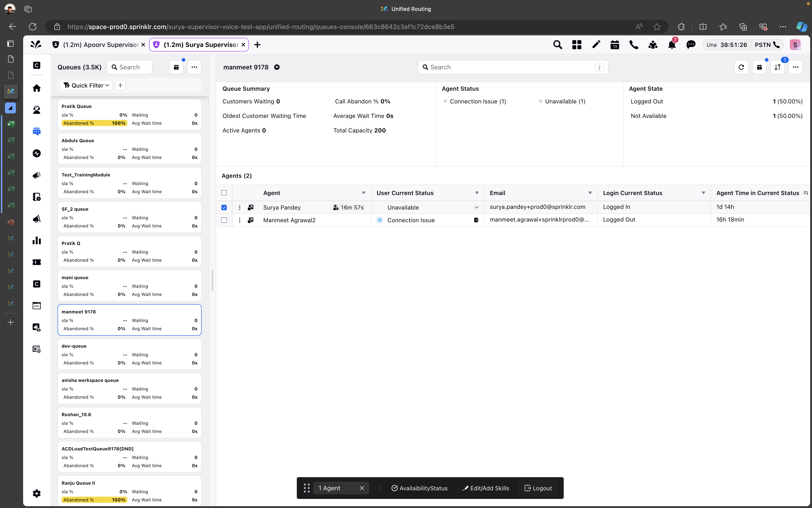
Task: Select the dev-queue card
Action: click(x=130, y=354)
